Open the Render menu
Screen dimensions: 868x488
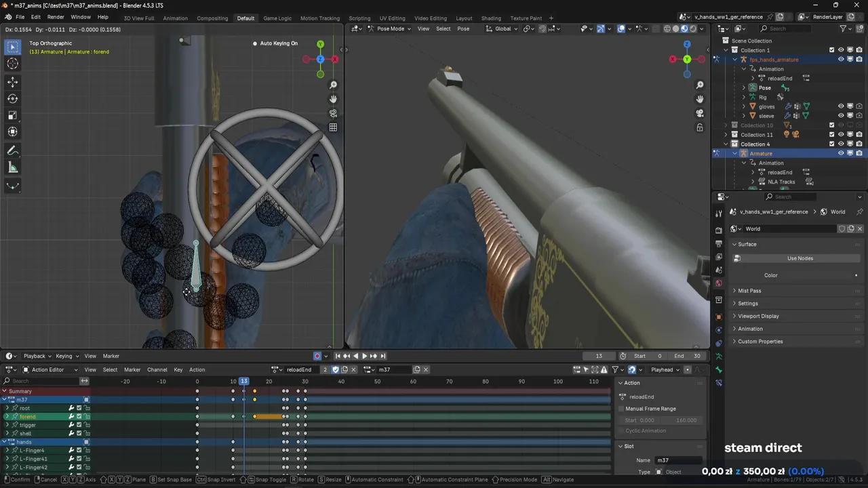56,17
